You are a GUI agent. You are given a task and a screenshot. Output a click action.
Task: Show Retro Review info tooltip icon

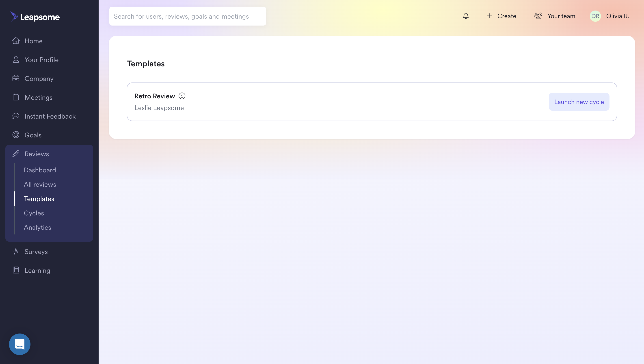click(x=182, y=96)
